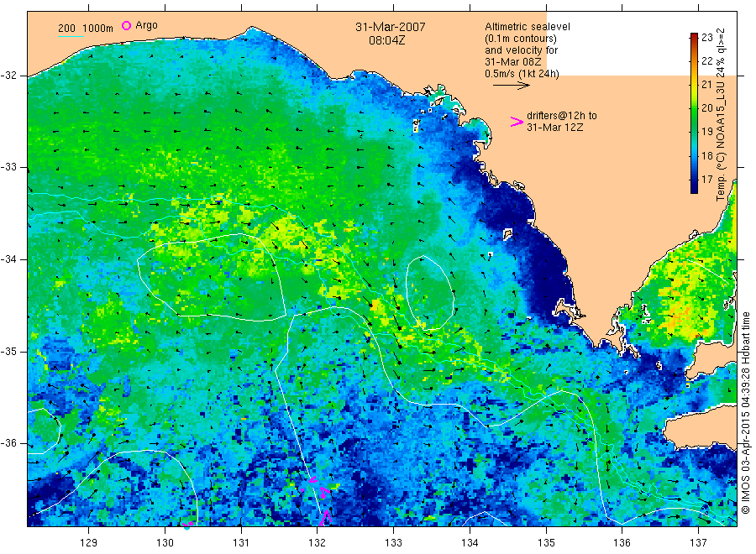Click the '18' colorbar tick label
This screenshot has width=756, height=554.
(706, 155)
